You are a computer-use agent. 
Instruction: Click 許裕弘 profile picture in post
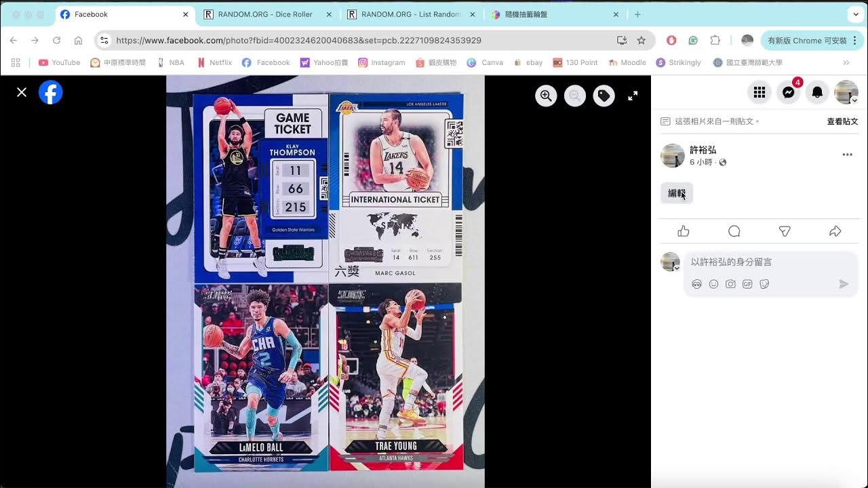673,156
